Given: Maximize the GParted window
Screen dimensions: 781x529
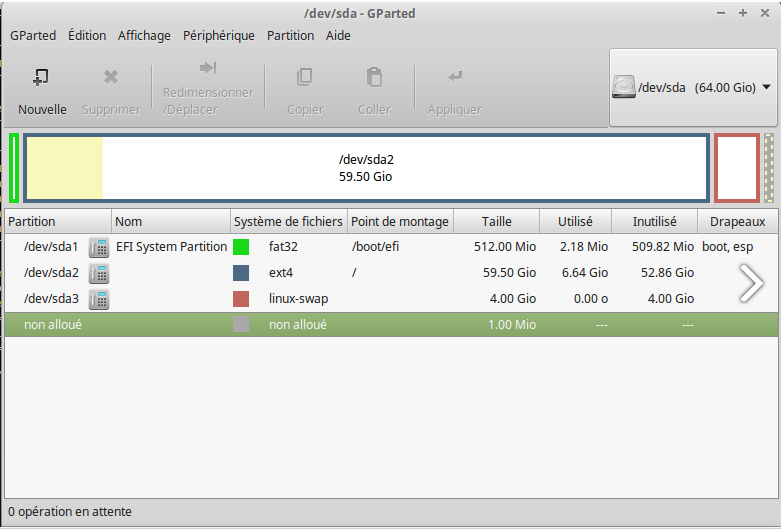Looking at the screenshot, I should pyautogui.click(x=743, y=13).
